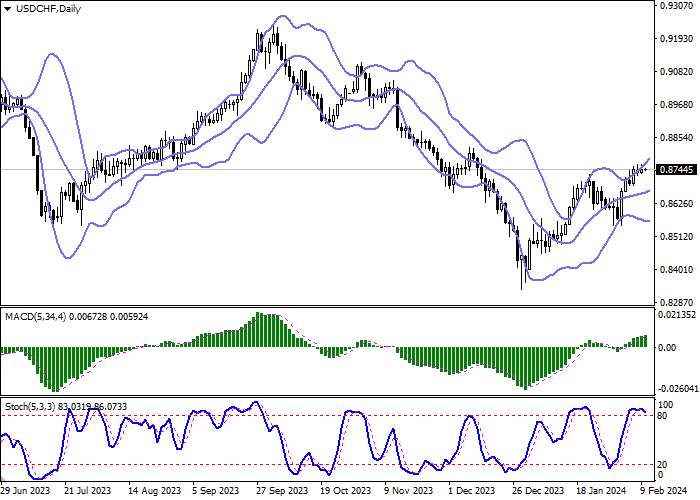
Task: Pick the 0.93070 price scale value
Action: (677, 6)
